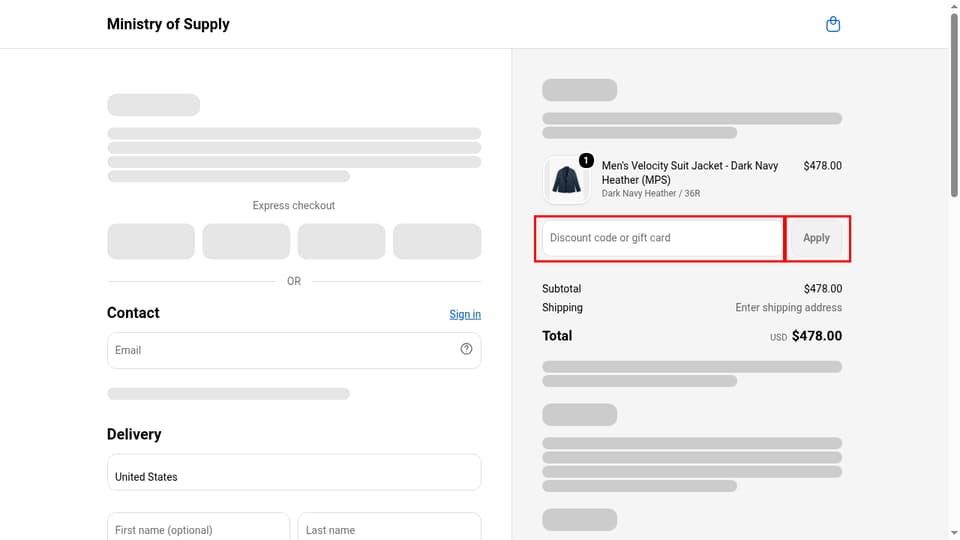
Task: Click the suit jacket product thumbnail
Action: (x=566, y=180)
